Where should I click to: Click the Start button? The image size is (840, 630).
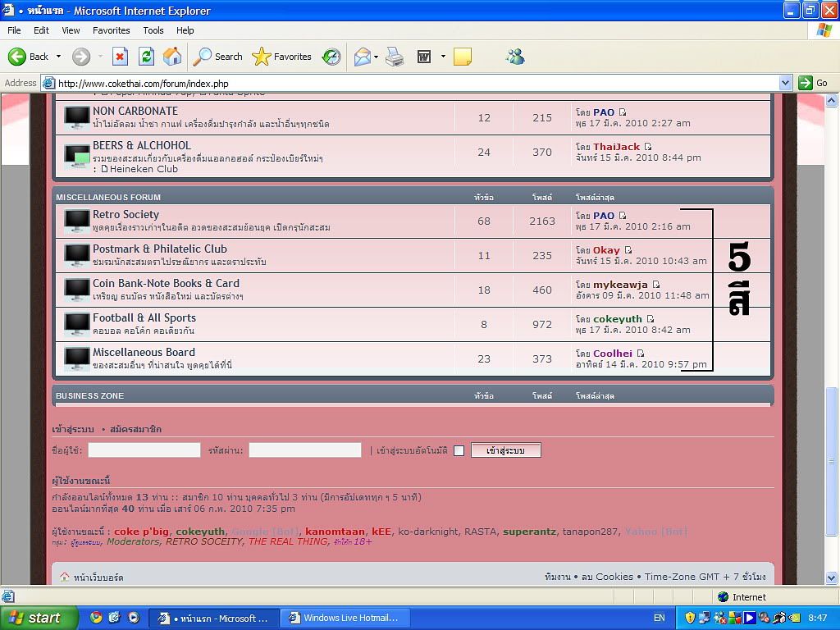[x=39, y=618]
